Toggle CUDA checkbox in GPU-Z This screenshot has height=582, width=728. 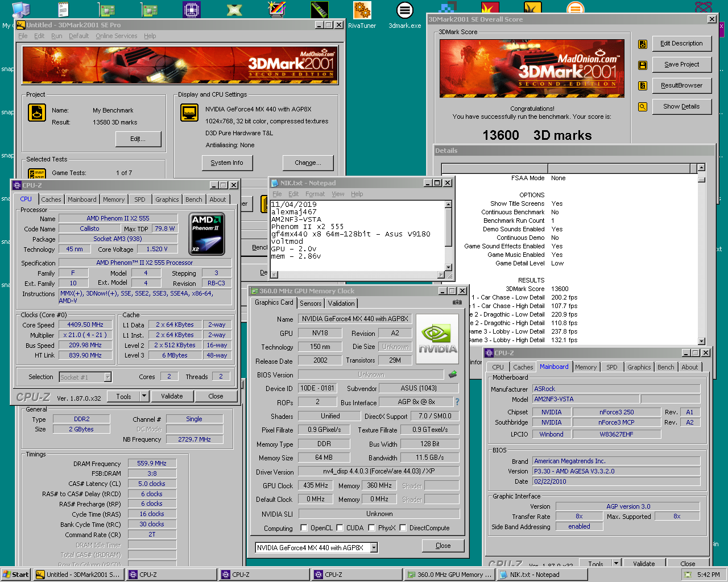pyautogui.click(x=340, y=528)
